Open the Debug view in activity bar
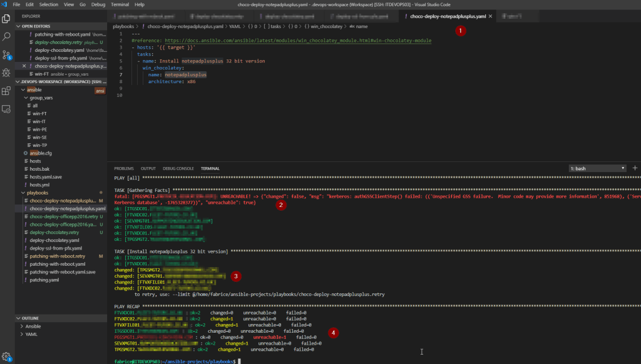This screenshot has height=364, width=641. pyautogui.click(x=7, y=73)
